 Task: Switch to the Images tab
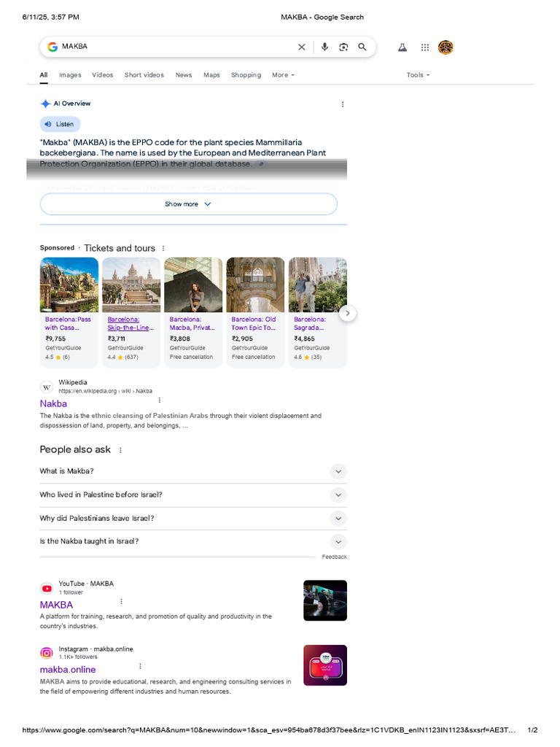(70, 75)
